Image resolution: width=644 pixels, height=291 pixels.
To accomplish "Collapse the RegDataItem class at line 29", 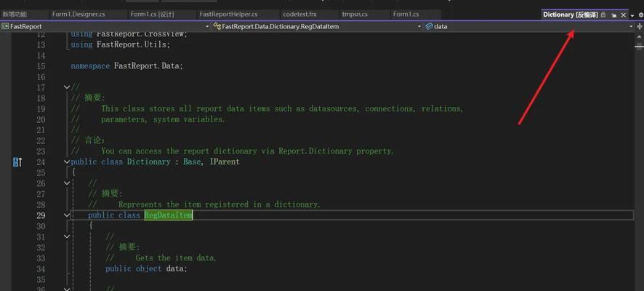I will (x=67, y=215).
